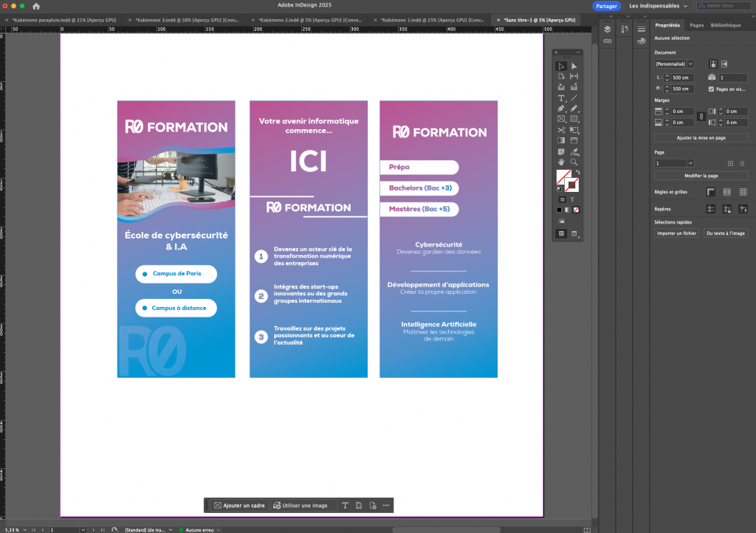Select the Zoom magnifier tool
This screenshot has height=533, width=756.
(574, 162)
